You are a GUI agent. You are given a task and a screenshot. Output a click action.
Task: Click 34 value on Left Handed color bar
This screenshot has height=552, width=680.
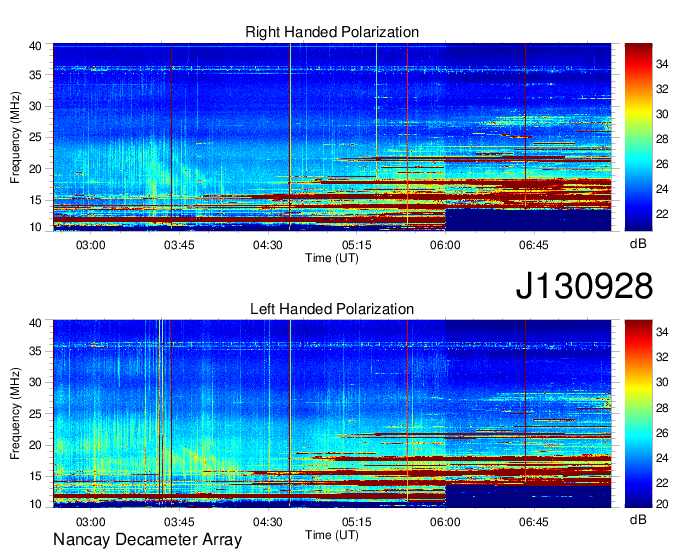(662, 332)
